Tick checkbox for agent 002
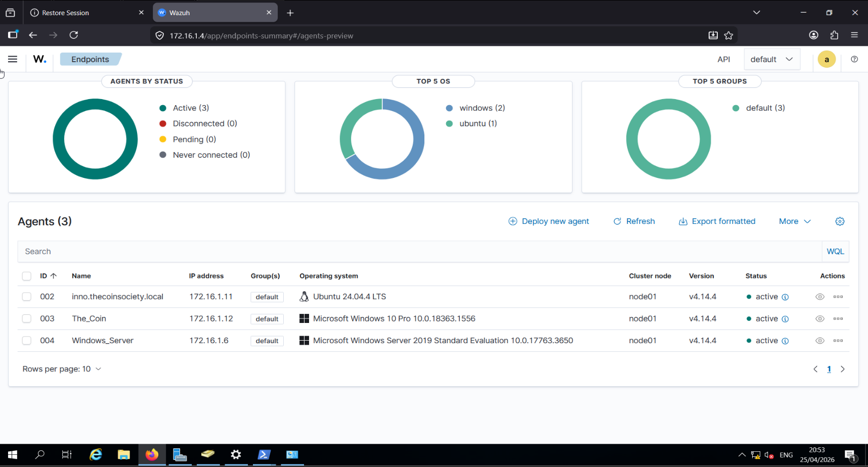 (x=27, y=297)
